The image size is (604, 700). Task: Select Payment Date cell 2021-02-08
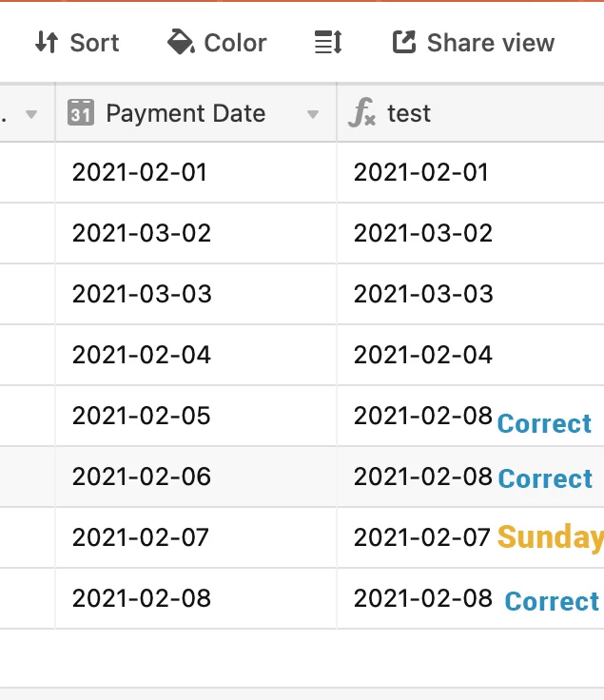tap(196, 598)
